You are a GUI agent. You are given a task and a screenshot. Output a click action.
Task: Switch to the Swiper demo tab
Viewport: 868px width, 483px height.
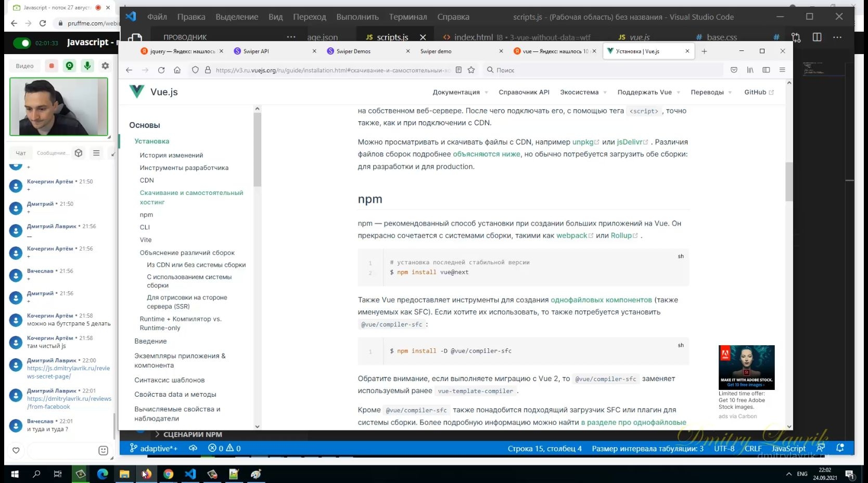click(461, 51)
